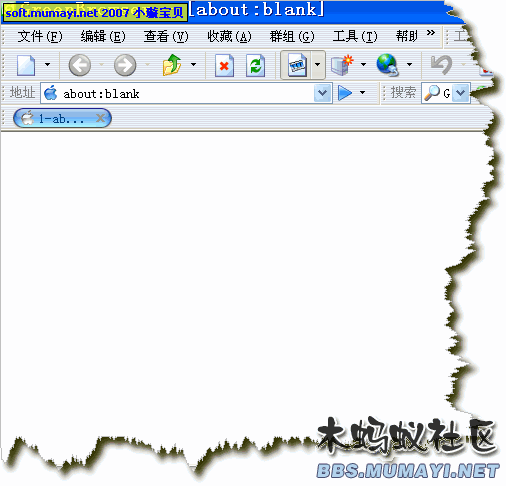Open the 收藏(A) menu
Screen dimensions: 506x486
[x=229, y=36]
